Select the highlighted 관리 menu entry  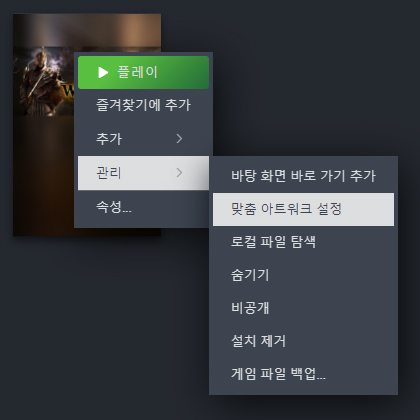tap(143, 173)
